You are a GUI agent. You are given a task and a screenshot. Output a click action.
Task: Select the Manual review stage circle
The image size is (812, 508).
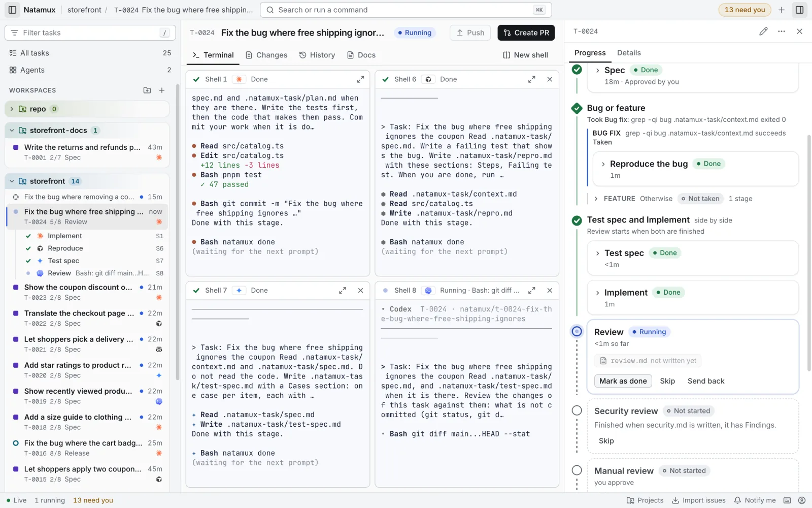(577, 470)
